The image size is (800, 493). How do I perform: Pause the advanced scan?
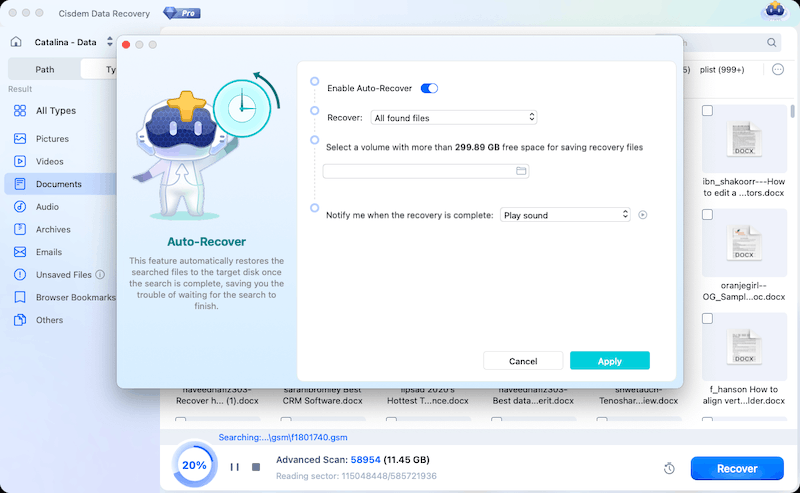[x=234, y=467]
